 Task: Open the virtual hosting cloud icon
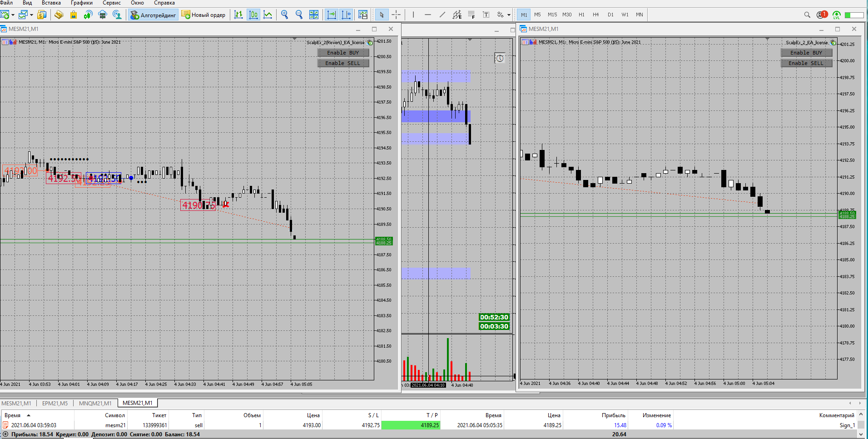pos(103,15)
